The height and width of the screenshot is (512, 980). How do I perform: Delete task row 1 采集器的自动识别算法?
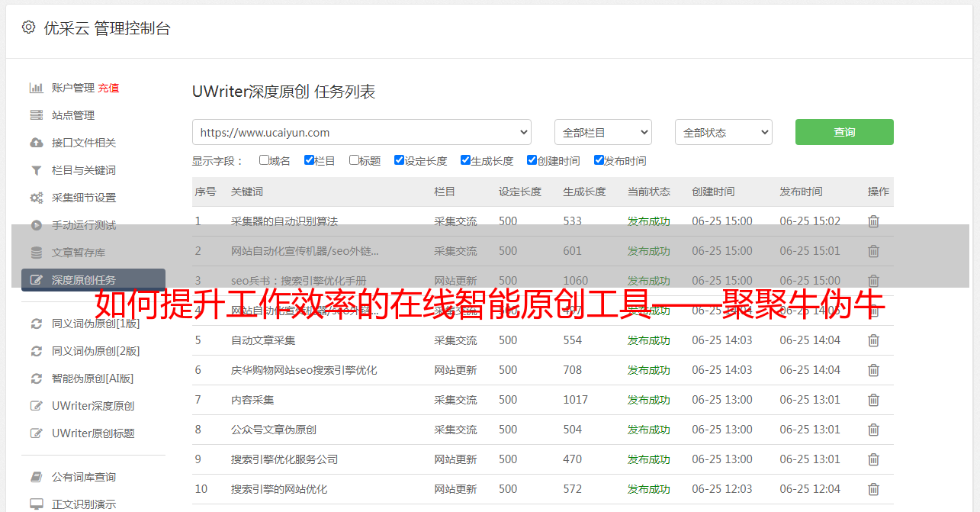874,221
